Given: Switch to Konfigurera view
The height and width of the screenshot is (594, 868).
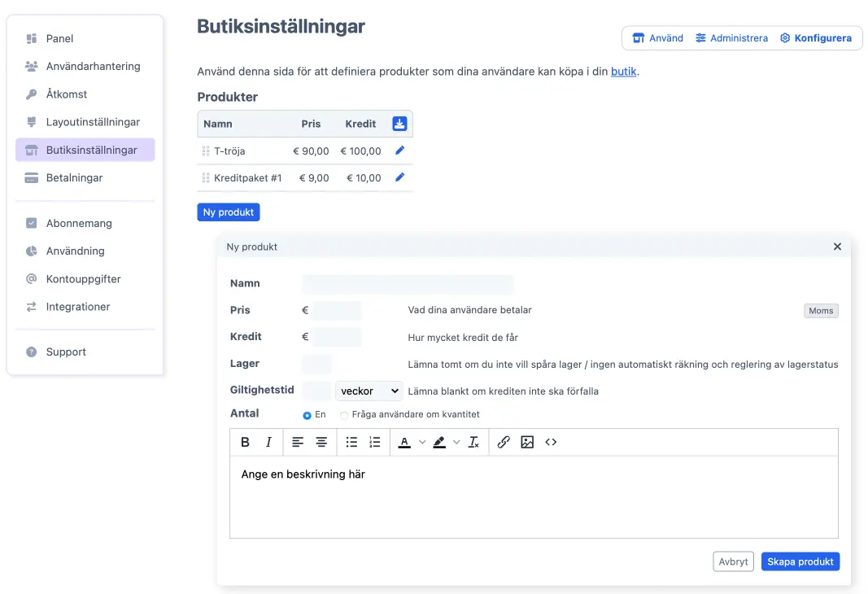Looking at the screenshot, I should click(815, 38).
